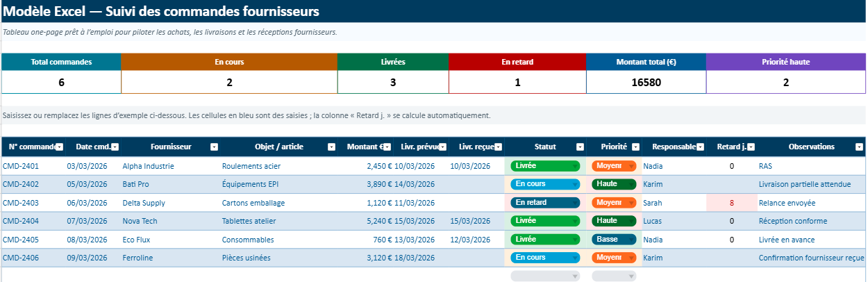Click the Observations header filter arrow
Image resolution: width=868 pixels, height=282 pixels.
[860, 147]
